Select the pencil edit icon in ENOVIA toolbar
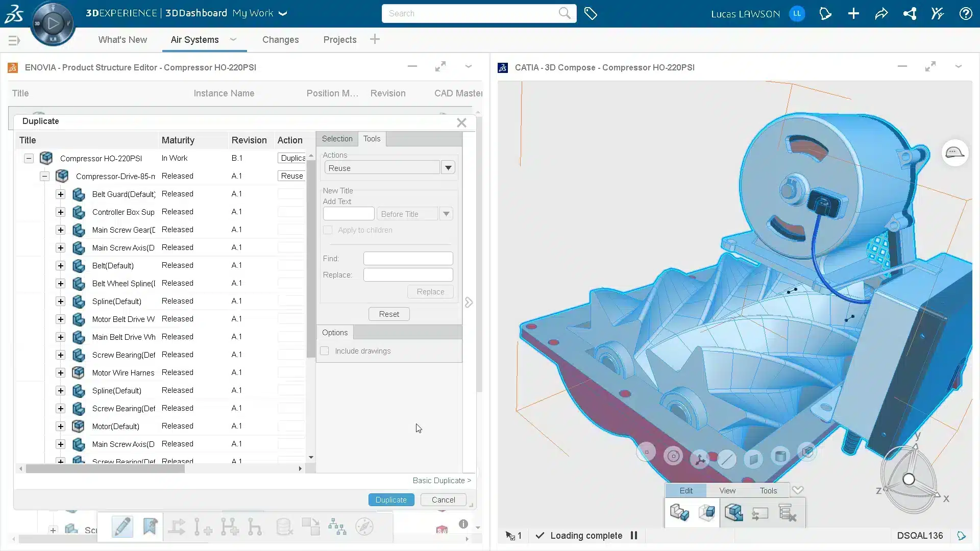980x551 pixels. point(121,527)
